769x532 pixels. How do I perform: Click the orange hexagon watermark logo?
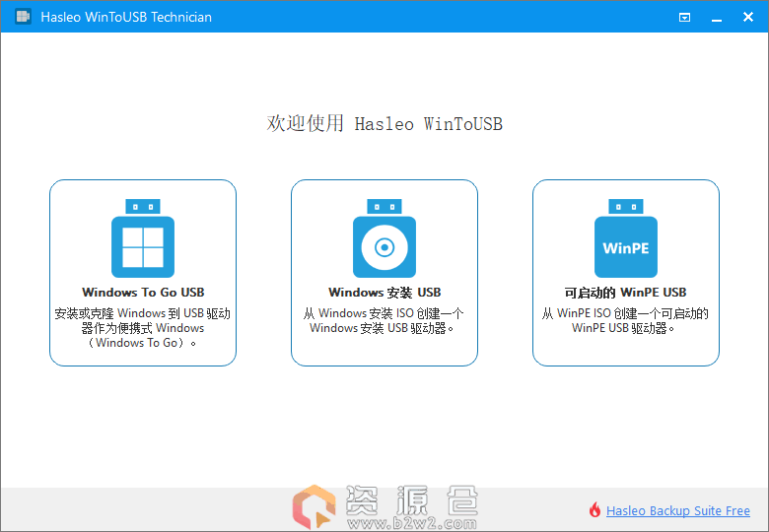click(x=314, y=508)
